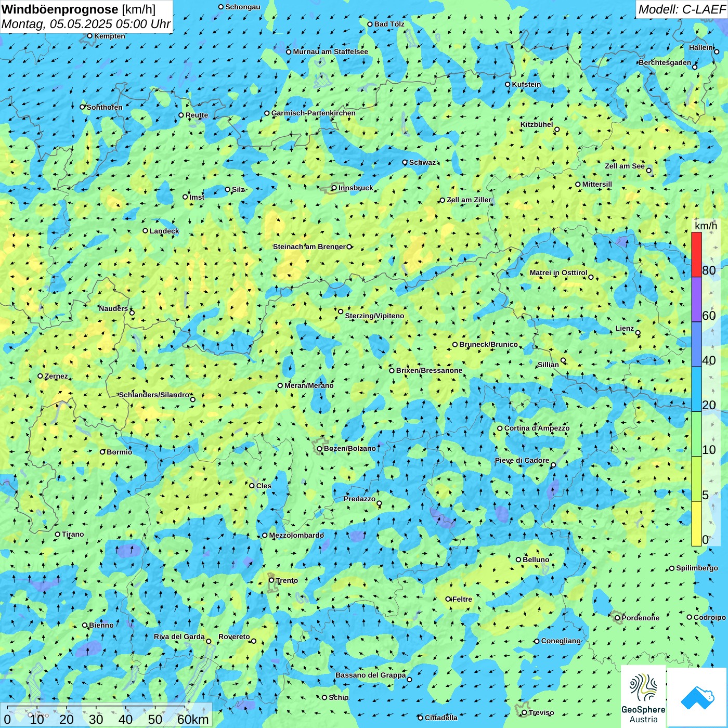
Task: Click the Bienno label
Action: click(101, 625)
